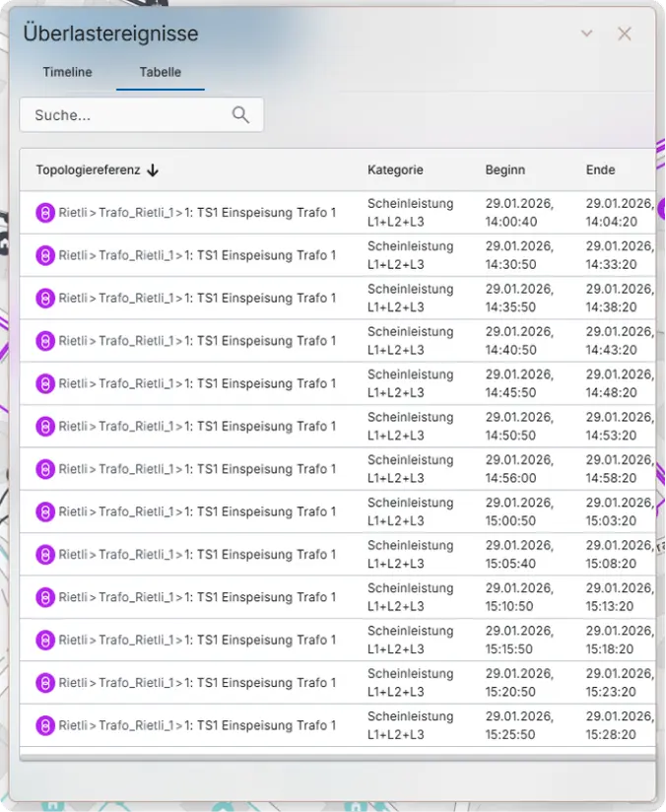This screenshot has height=812, width=666.
Task: Click Scheinleistung category in 14:35:50 row
Action: pos(411,299)
